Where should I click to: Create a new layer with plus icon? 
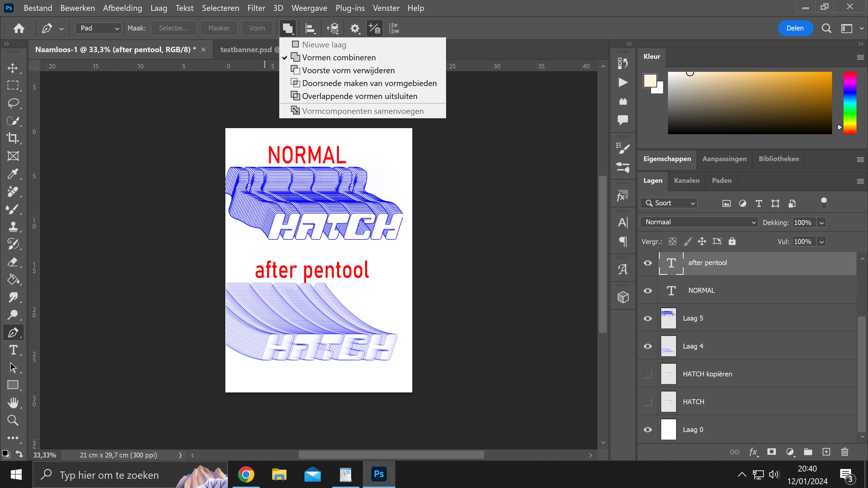pyautogui.click(x=826, y=452)
